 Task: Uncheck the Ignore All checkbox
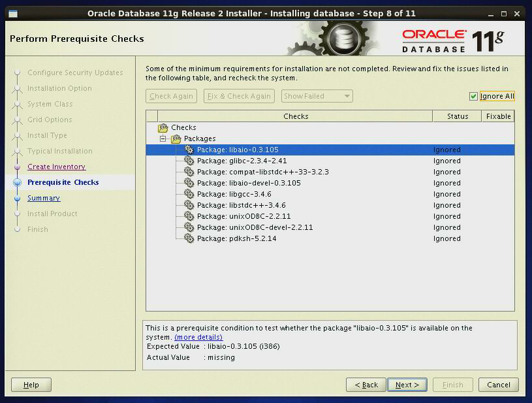point(473,97)
